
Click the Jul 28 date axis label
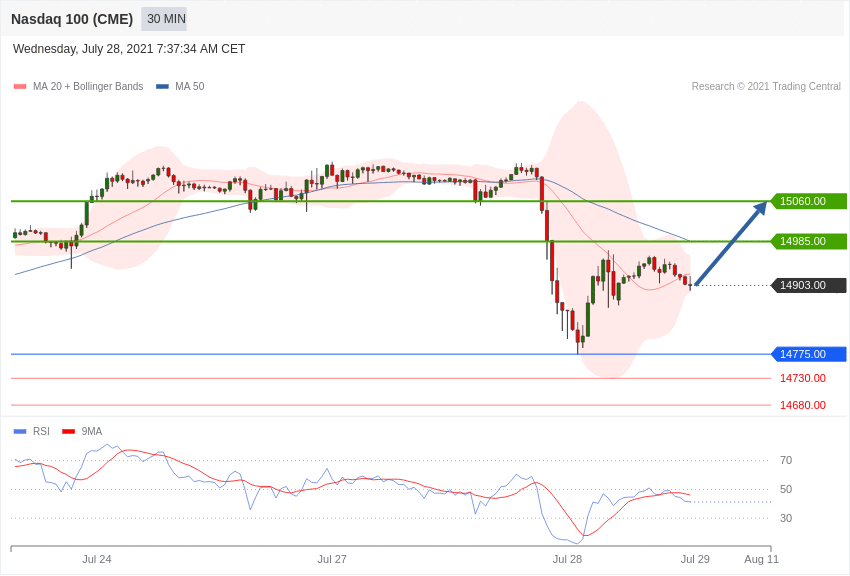[567, 559]
